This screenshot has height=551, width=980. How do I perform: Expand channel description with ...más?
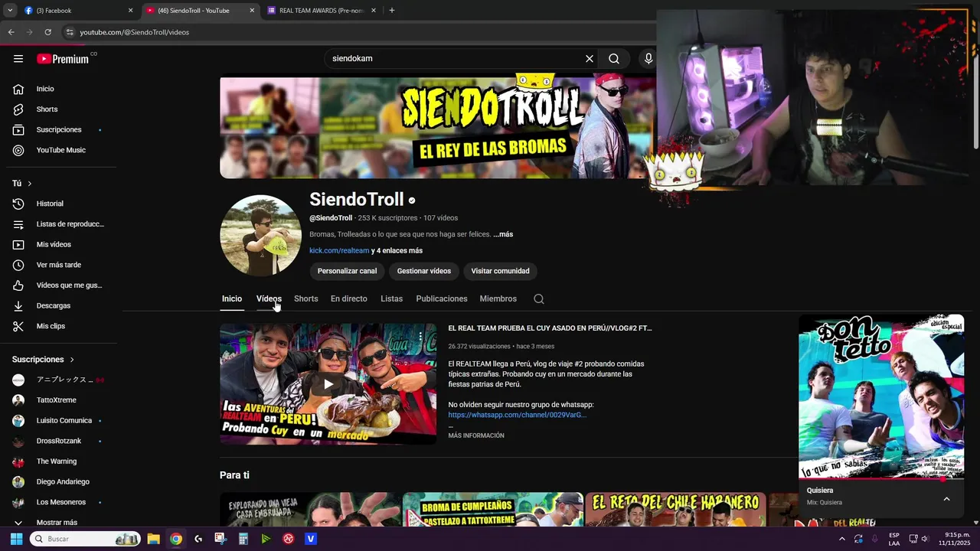tap(503, 234)
